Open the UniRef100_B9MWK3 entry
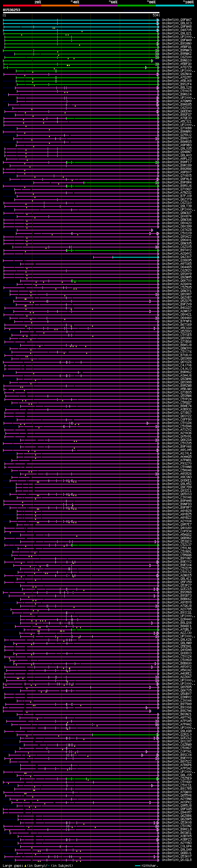The width and height of the screenshot is (197, 868). pos(177,50)
